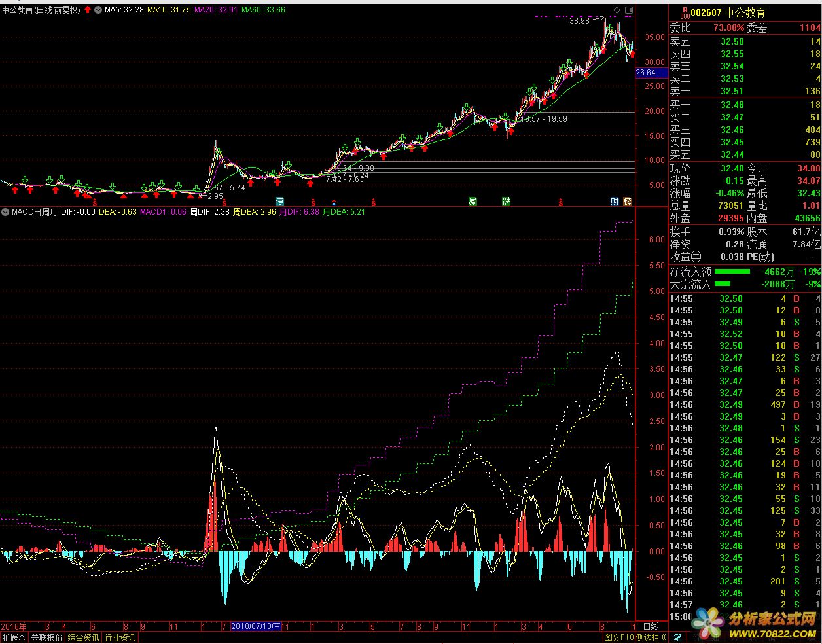This screenshot has width=822, height=644.
Task: Click the 榜 ranking marker
Action: (x=628, y=201)
